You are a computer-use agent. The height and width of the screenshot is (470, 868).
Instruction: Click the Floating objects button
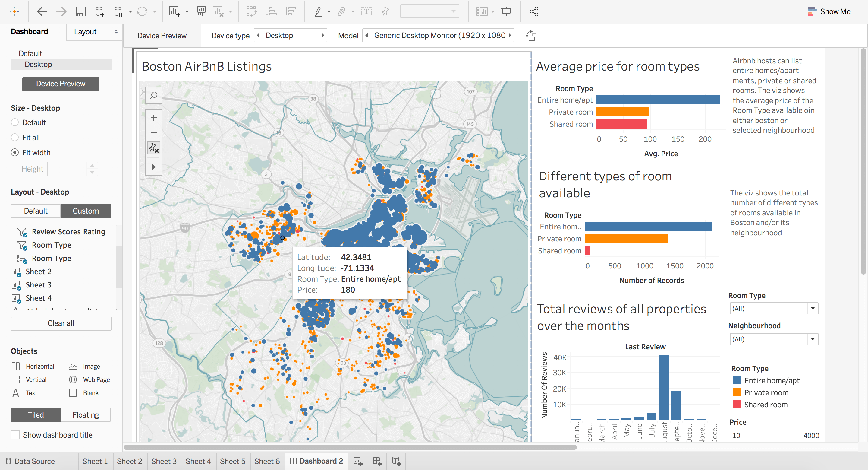click(x=86, y=415)
